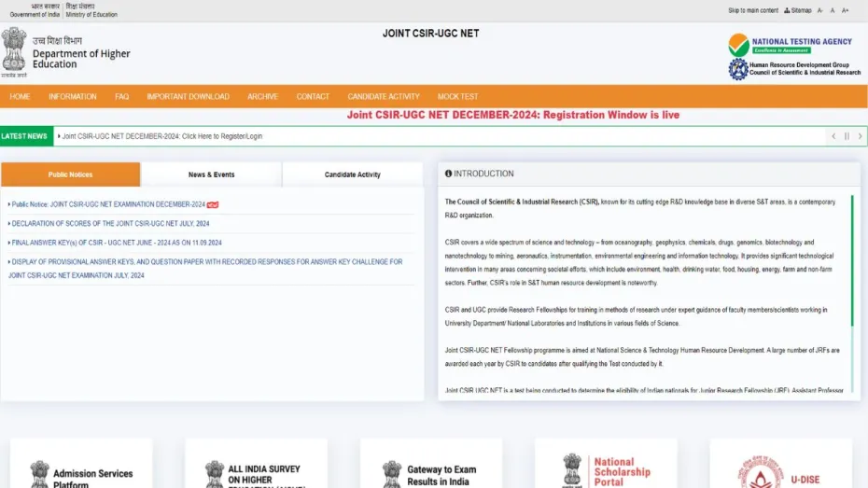Click Skip to main content link
This screenshot has width=868, height=488.
752,10
